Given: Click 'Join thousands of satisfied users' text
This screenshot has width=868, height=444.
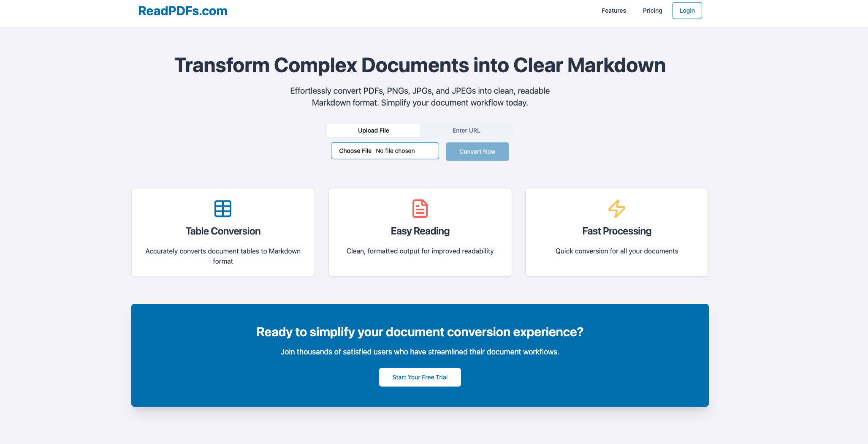Looking at the screenshot, I should tap(420, 352).
